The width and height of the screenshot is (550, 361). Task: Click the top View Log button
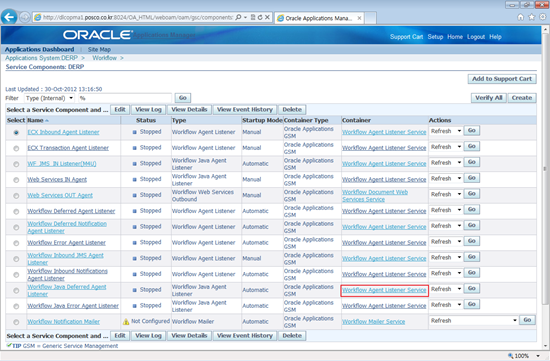(x=149, y=109)
